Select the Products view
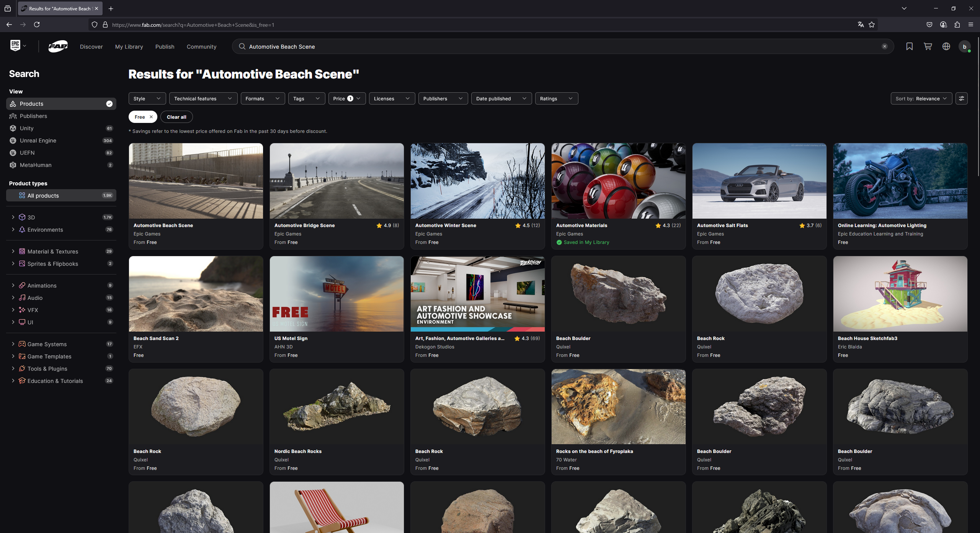The height and width of the screenshot is (533, 980). (x=61, y=104)
